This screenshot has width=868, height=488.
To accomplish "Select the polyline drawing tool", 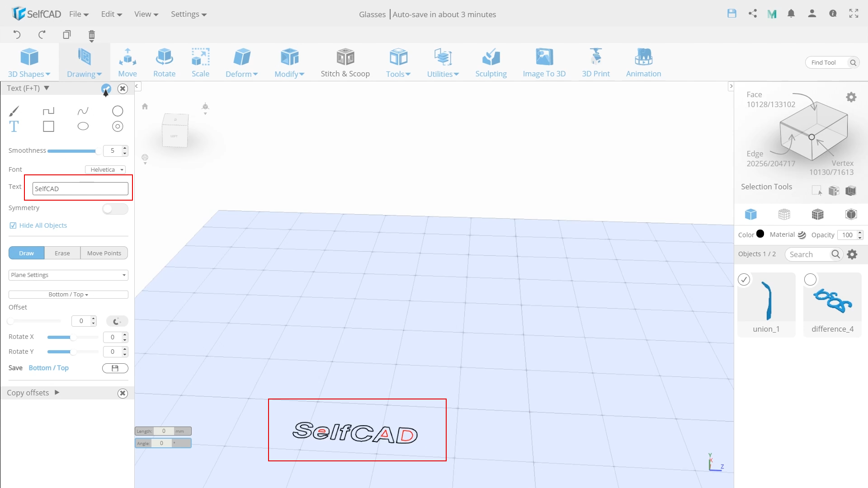I will click(48, 111).
